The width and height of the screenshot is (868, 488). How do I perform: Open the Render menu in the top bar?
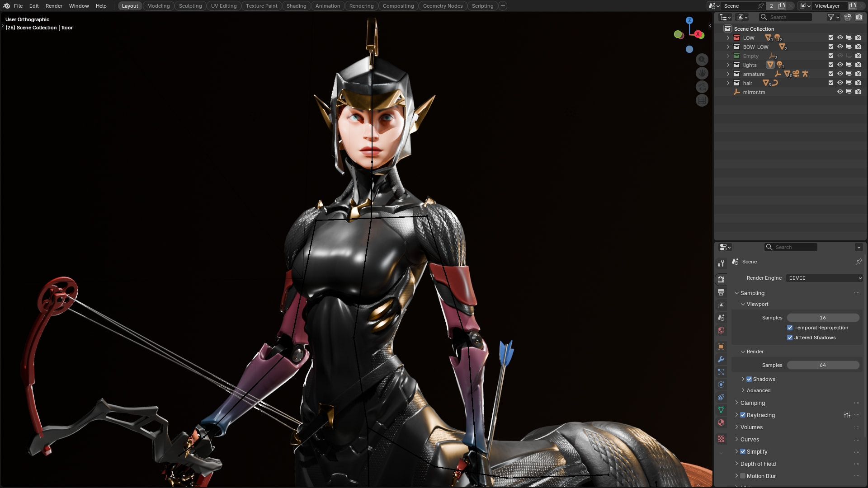click(x=54, y=6)
